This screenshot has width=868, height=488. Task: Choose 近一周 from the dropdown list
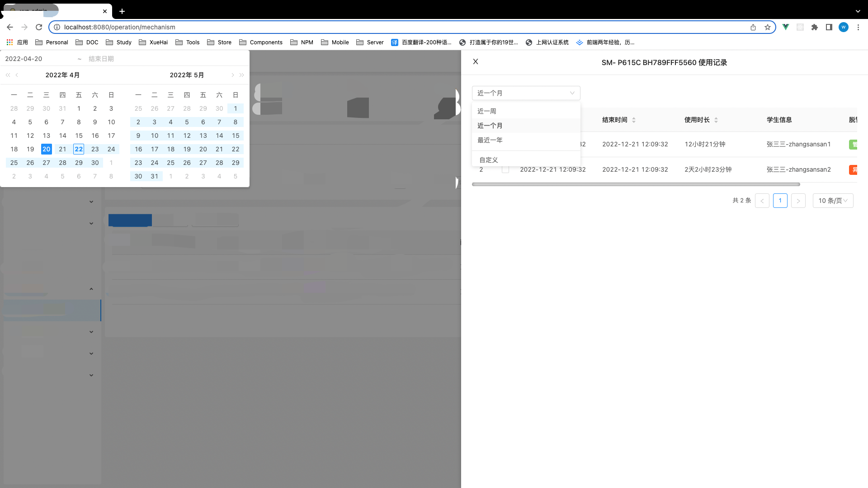click(x=487, y=111)
